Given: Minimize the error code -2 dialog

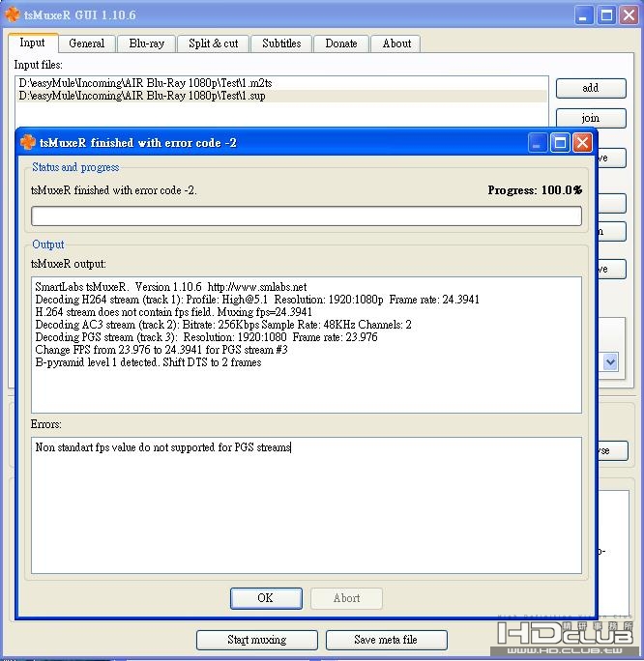Looking at the screenshot, I should (x=538, y=143).
